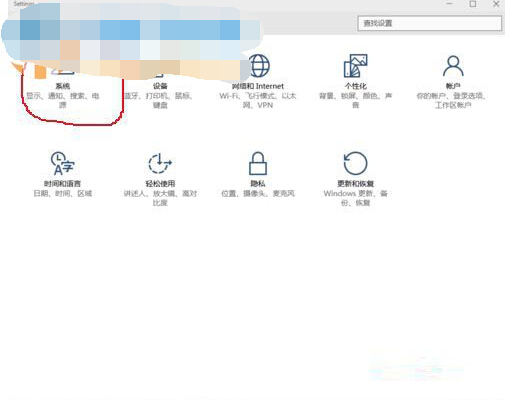Click the 帐户 text label
505x400 pixels.
pyautogui.click(x=453, y=86)
